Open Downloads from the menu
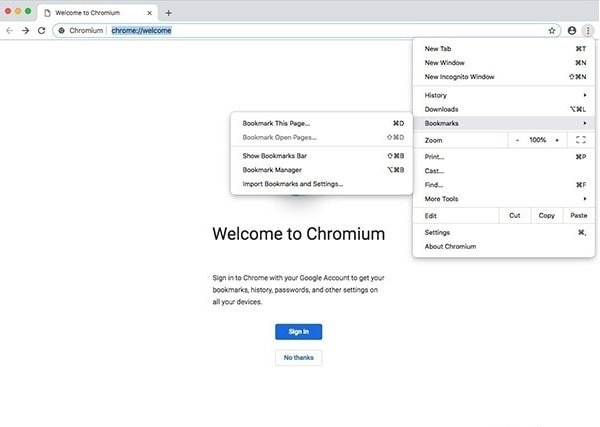Viewport: 600px width, 427px height. (x=504, y=109)
